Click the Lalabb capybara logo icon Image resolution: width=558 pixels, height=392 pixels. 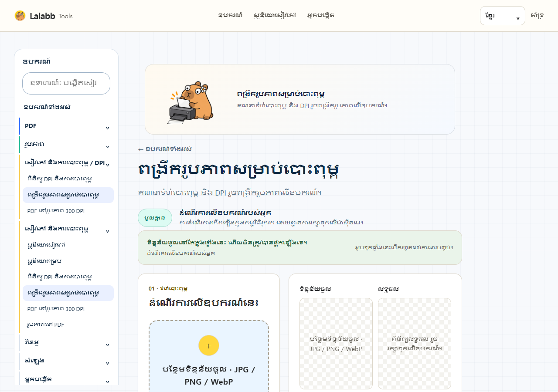[x=20, y=16]
